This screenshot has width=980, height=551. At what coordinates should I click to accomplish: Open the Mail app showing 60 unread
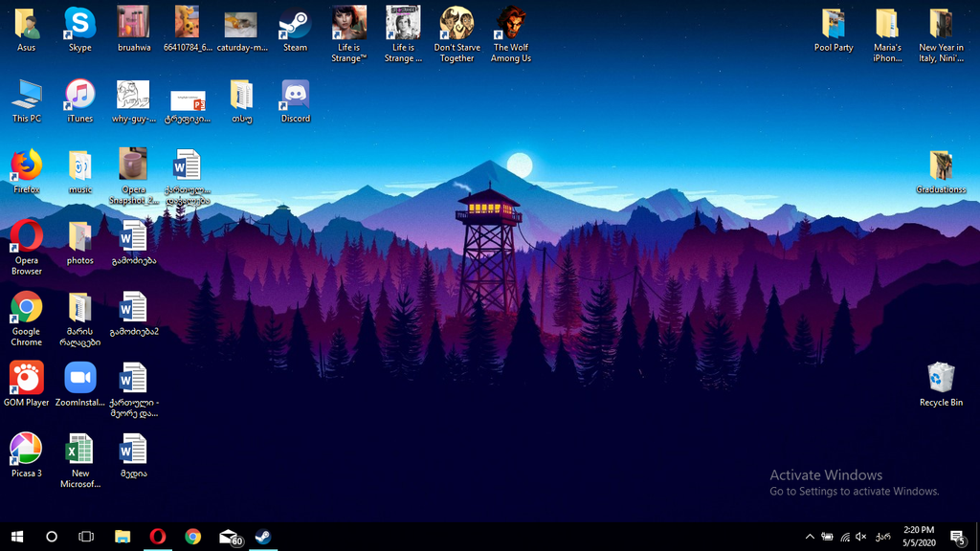tap(230, 537)
